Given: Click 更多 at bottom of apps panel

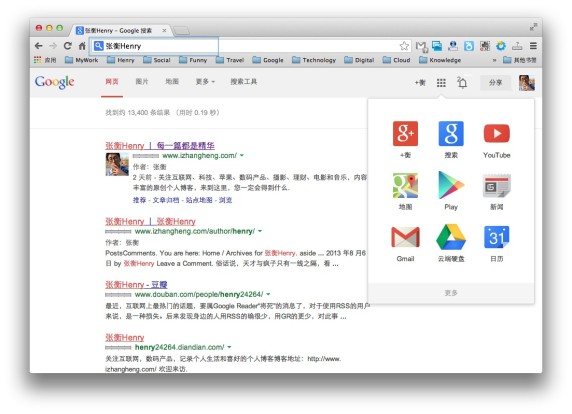Looking at the screenshot, I should pos(451,293).
